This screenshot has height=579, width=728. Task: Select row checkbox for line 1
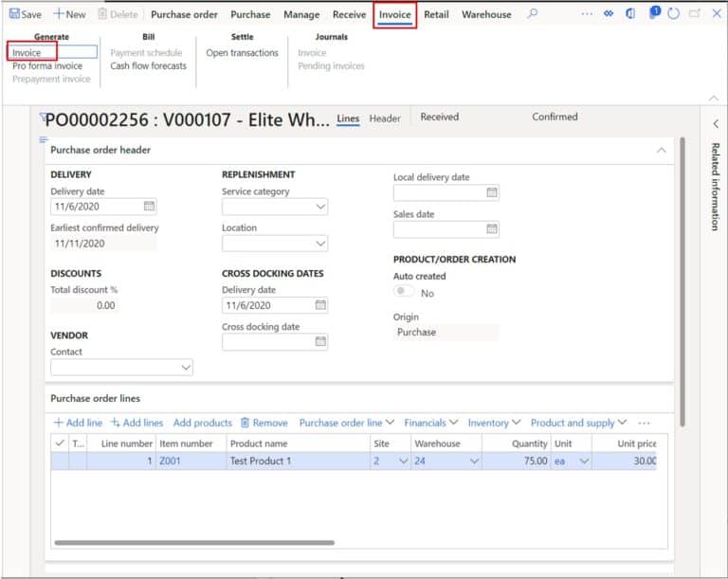[60, 461]
